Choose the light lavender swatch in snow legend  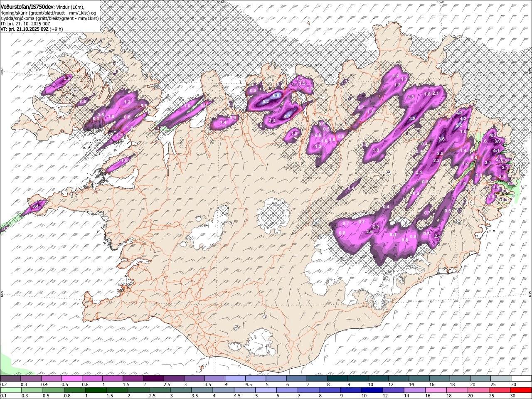(235, 379)
